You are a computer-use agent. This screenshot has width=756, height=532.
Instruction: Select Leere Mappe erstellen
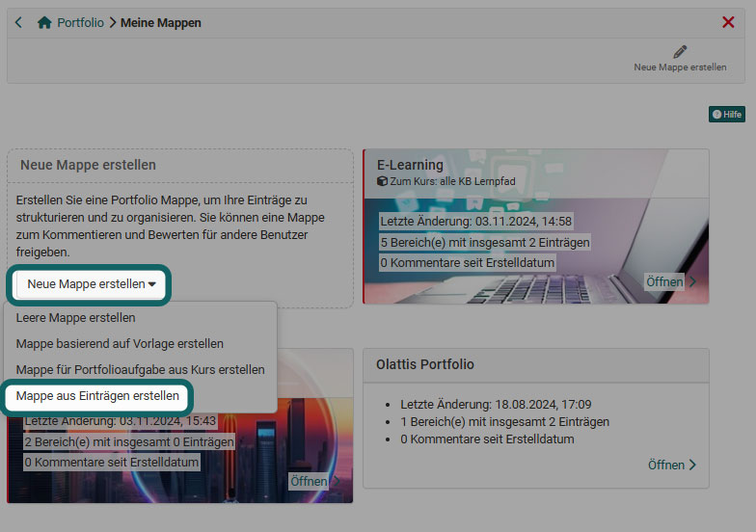[76, 317]
